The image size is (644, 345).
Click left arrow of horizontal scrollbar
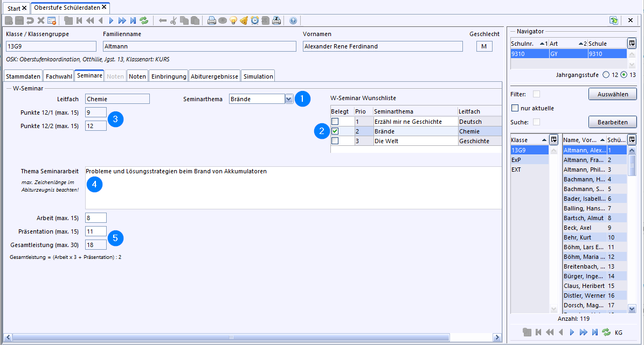(8, 337)
